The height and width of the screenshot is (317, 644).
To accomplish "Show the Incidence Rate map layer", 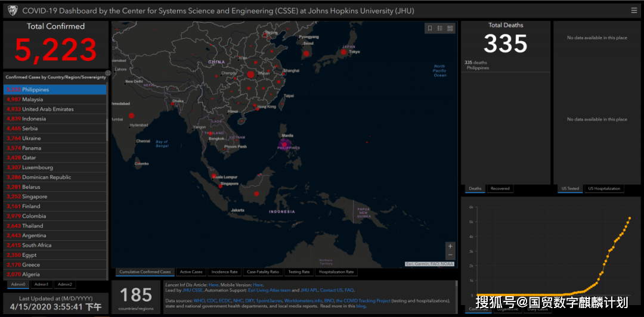I will pyautogui.click(x=224, y=272).
